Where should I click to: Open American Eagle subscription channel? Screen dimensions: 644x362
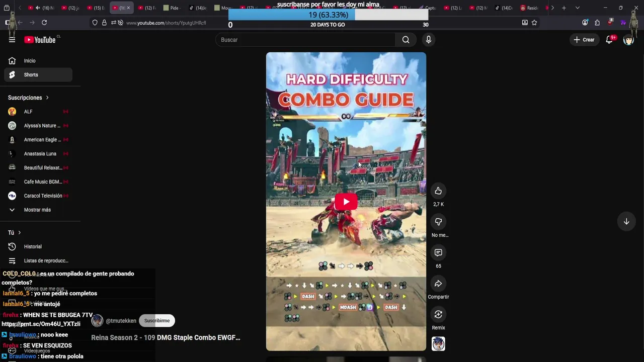[x=38, y=140]
